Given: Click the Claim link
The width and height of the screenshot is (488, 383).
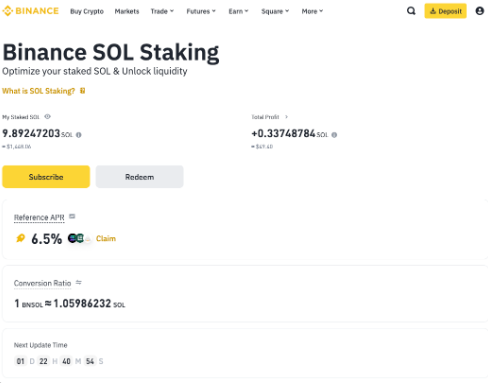Looking at the screenshot, I should pos(106,238).
